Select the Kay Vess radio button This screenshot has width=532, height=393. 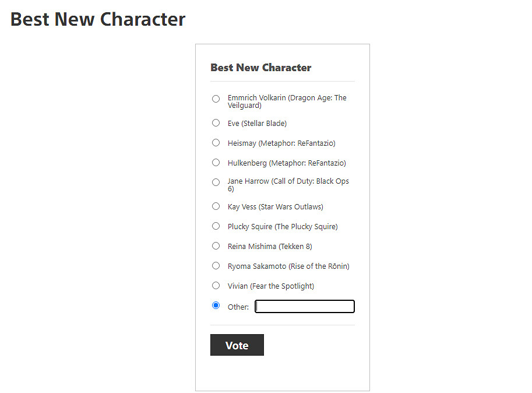[216, 206]
